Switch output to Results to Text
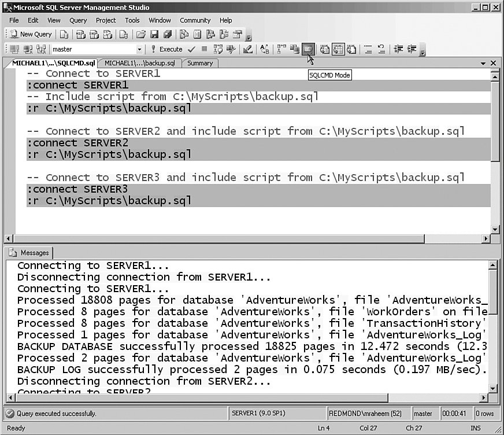This screenshot has width=504, height=435. point(325,49)
